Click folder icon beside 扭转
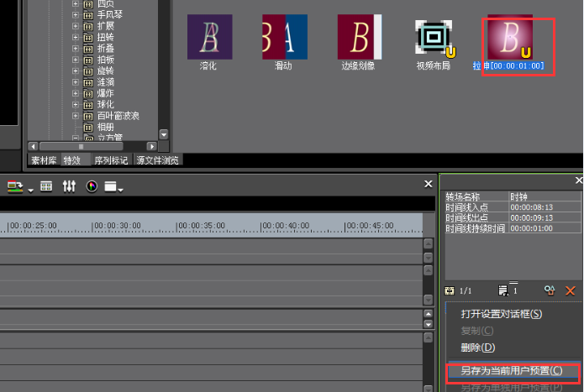Image resolution: width=584 pixels, height=392 pixels. click(88, 38)
